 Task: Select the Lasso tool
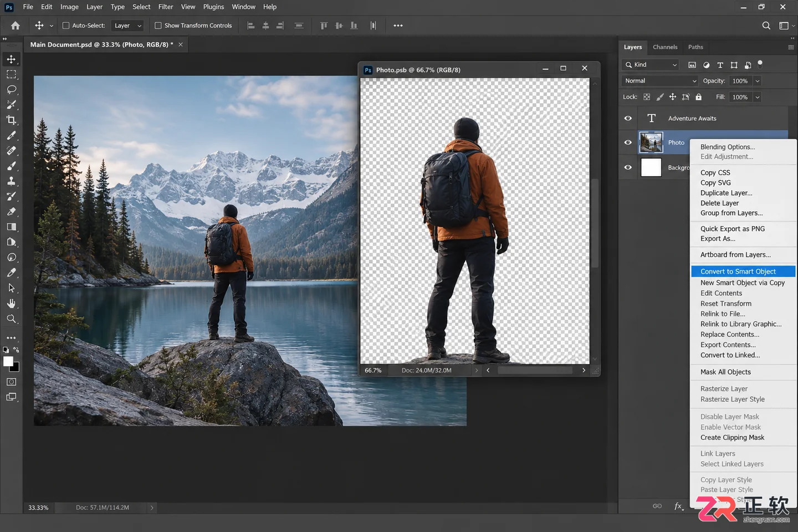pos(11,89)
